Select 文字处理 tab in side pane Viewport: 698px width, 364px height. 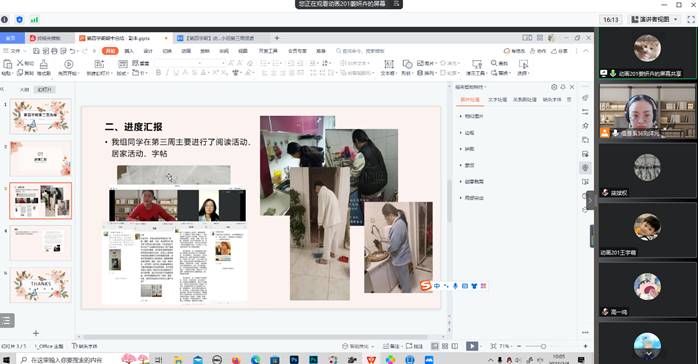497,100
